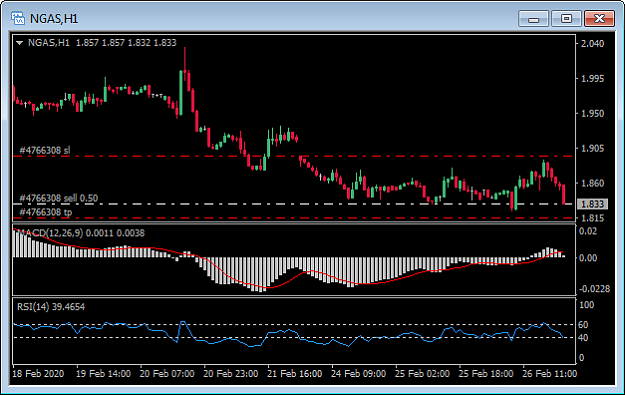Select the #4766308 tp take-profit label

click(x=46, y=212)
